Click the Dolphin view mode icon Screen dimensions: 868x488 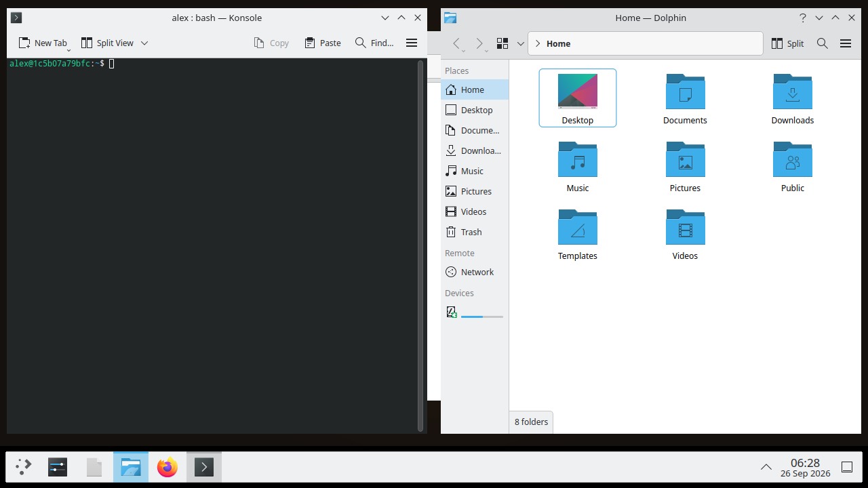502,43
